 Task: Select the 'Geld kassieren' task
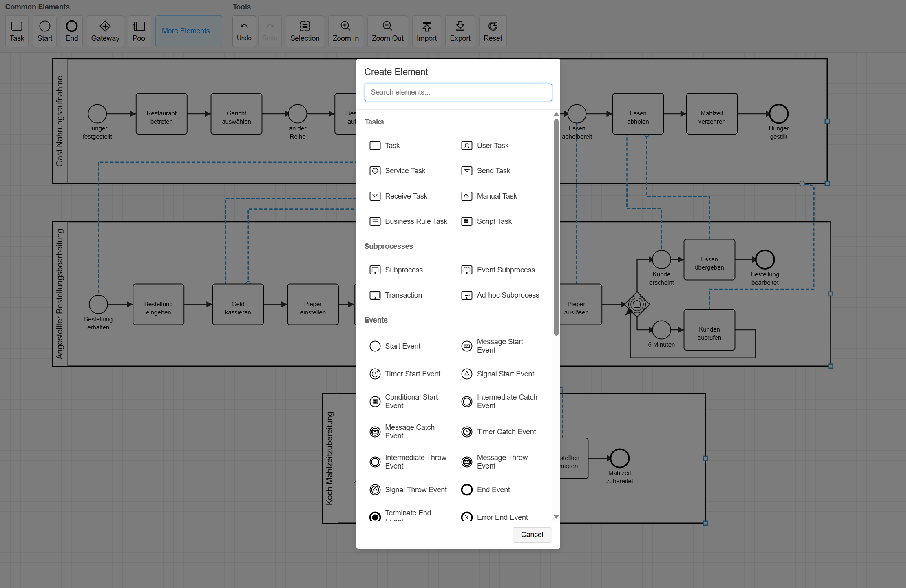pos(238,305)
